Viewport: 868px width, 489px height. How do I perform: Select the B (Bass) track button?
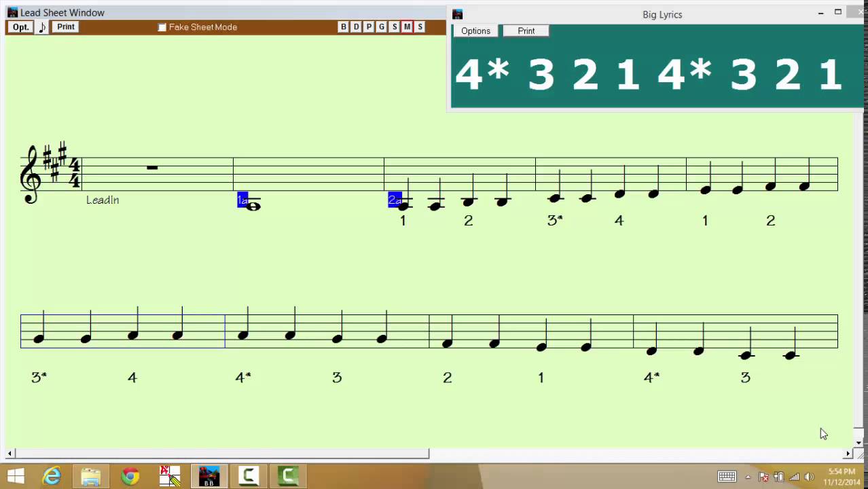click(x=343, y=27)
